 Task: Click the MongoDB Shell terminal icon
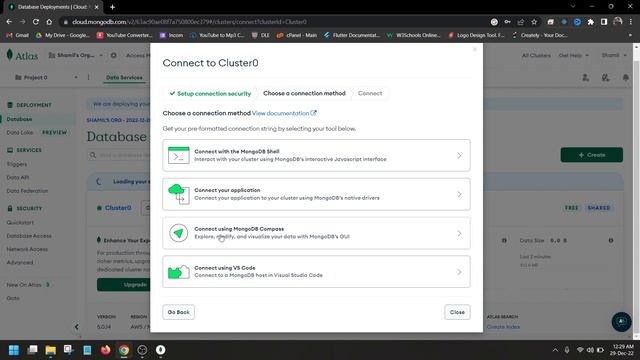point(179,155)
